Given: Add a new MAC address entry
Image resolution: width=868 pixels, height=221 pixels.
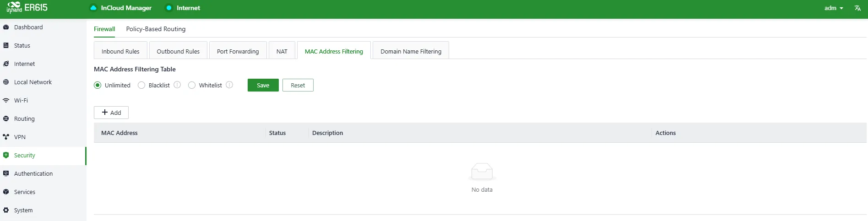Looking at the screenshot, I should click(111, 113).
